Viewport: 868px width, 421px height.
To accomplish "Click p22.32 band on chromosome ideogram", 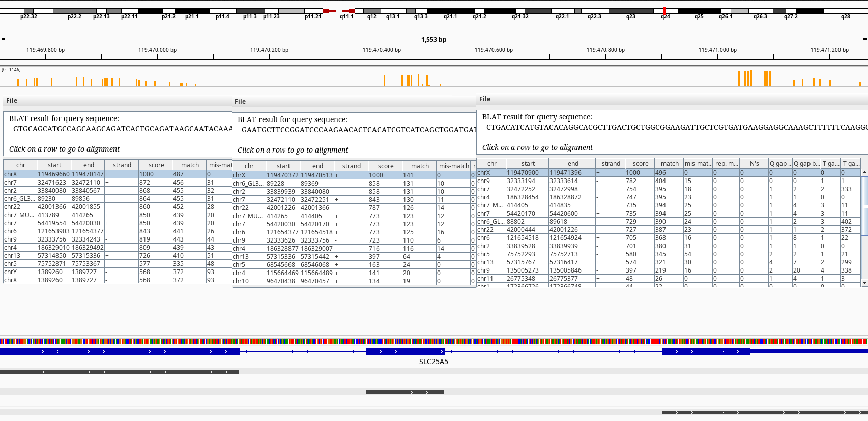I will point(28,11).
